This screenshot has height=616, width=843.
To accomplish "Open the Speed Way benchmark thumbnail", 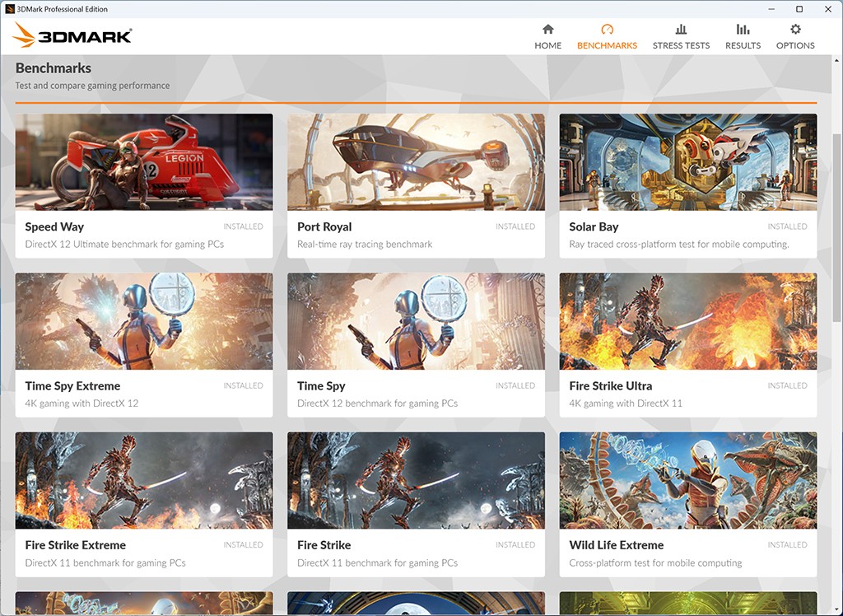I will point(144,162).
